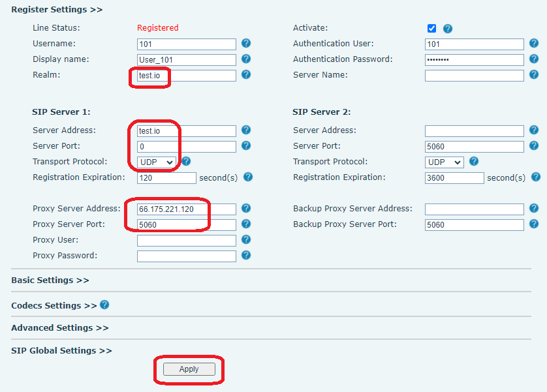
Task: Focus the Display name text field
Action: [187, 60]
